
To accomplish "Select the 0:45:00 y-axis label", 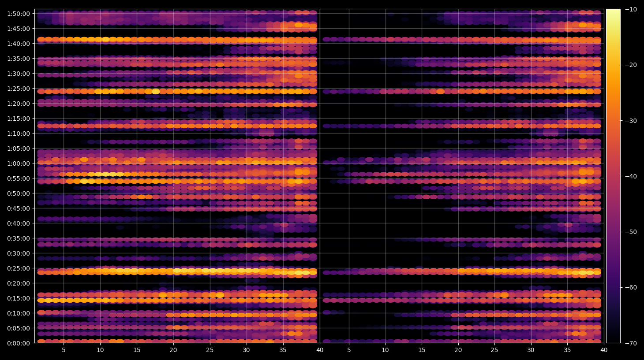I will pos(19,208).
